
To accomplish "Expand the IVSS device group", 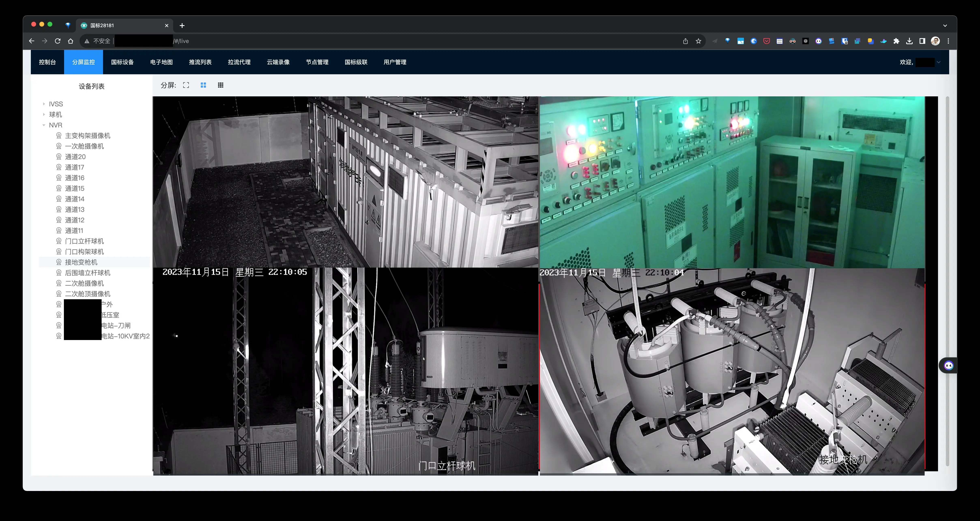I will click(x=44, y=104).
